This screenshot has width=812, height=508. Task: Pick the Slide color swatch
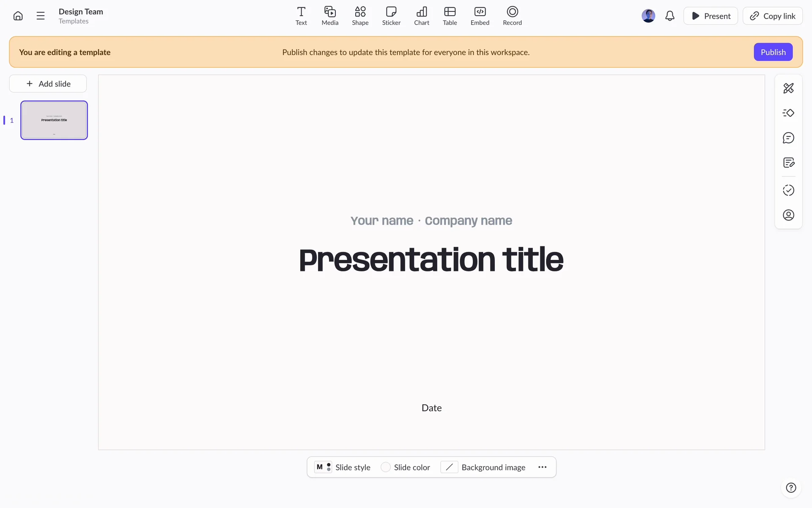click(385, 467)
